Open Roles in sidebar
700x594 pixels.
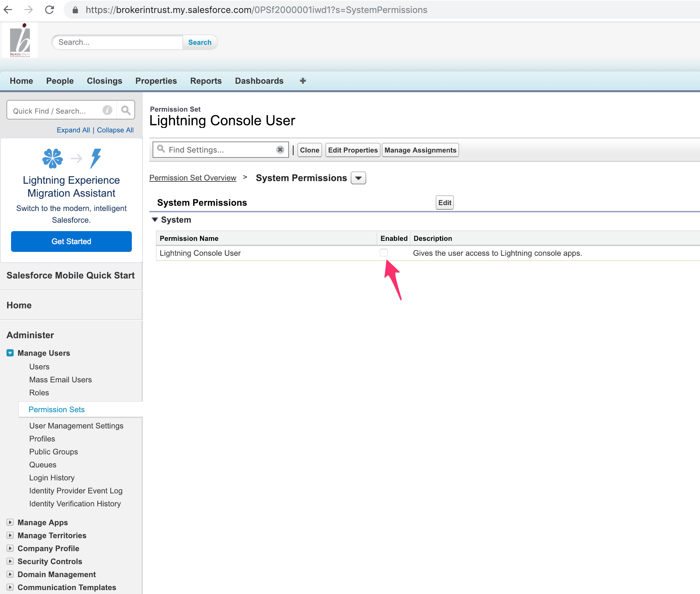[39, 393]
